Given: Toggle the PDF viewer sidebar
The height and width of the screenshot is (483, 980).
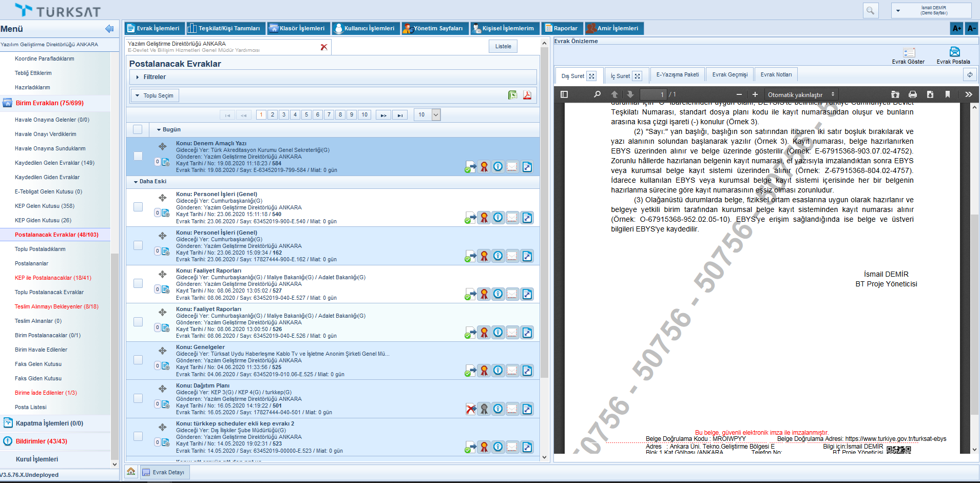Looking at the screenshot, I should point(564,94).
